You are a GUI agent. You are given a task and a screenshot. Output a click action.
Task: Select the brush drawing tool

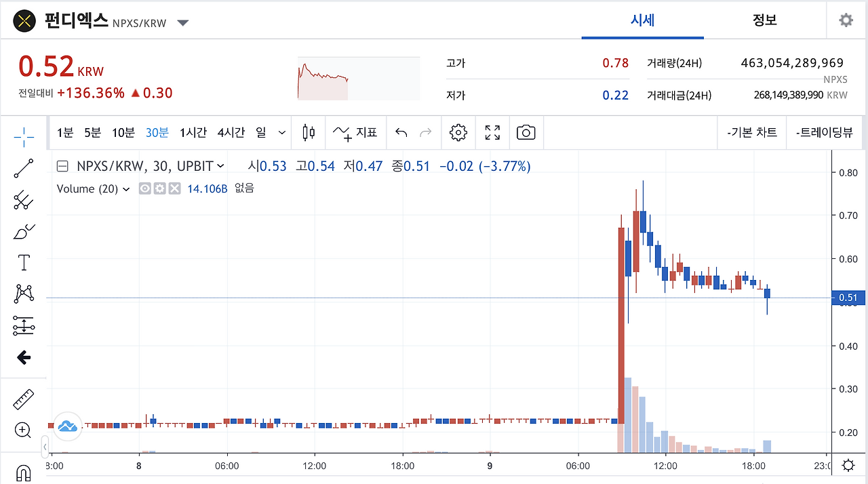click(24, 231)
